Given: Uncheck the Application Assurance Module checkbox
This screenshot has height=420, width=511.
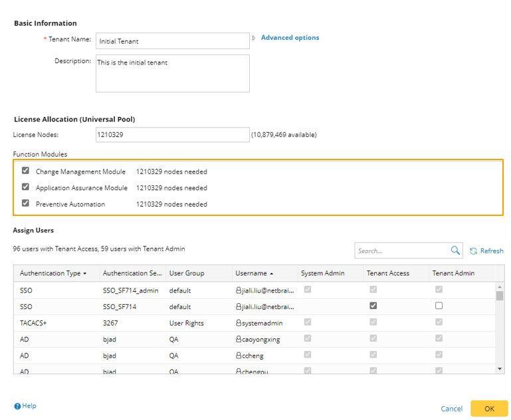Looking at the screenshot, I should (25, 187).
